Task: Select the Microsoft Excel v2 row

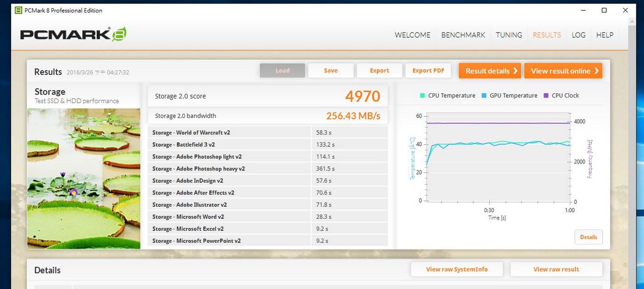Action: point(268,229)
